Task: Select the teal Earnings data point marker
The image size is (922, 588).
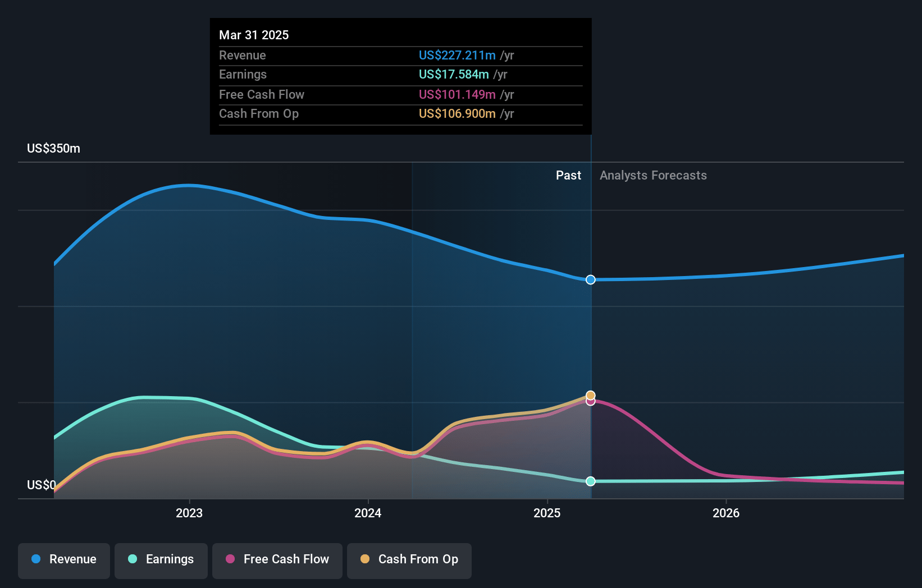Action: (591, 481)
